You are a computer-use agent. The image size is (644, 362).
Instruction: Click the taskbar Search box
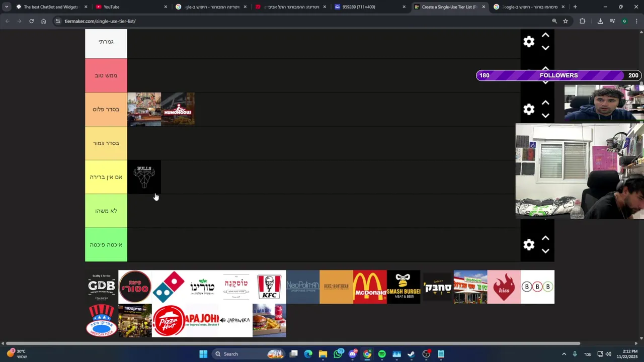[x=250, y=354]
